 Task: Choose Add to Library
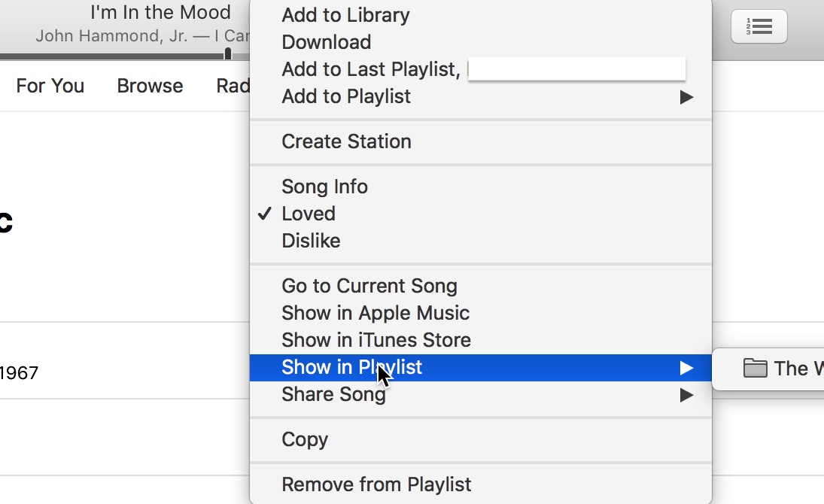[x=345, y=15]
